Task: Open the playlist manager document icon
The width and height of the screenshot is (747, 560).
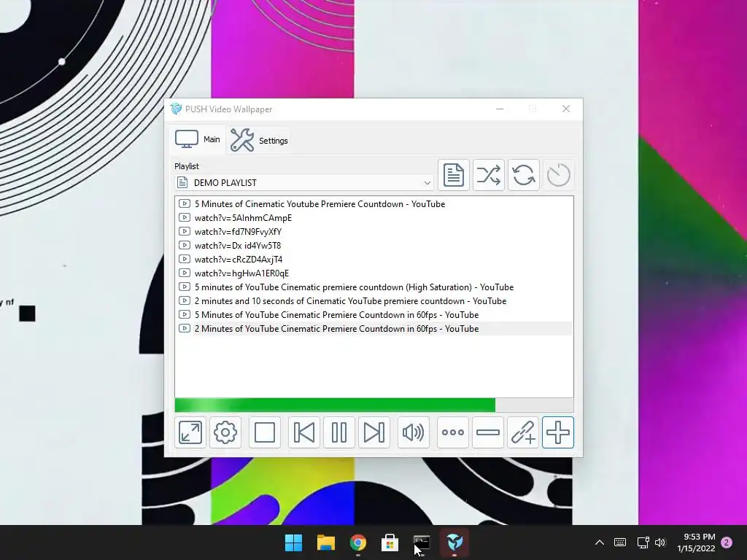Action: (x=453, y=175)
